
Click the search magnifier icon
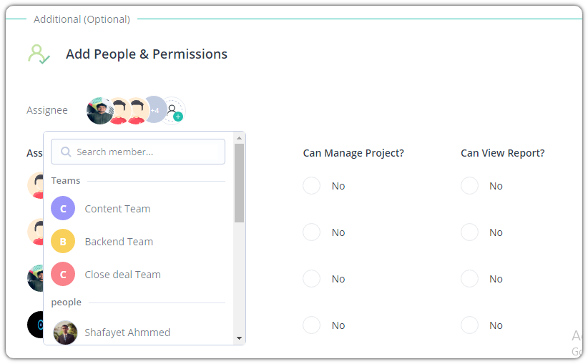click(66, 152)
